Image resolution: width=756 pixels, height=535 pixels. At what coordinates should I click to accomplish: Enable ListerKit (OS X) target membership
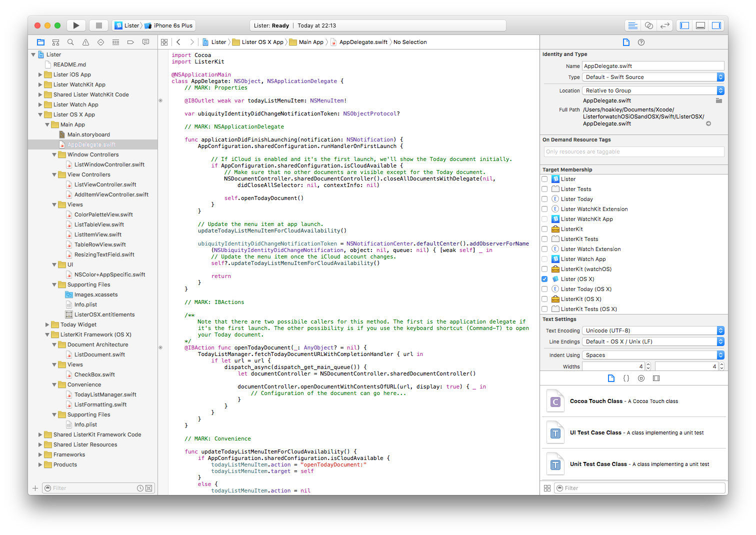[544, 299]
